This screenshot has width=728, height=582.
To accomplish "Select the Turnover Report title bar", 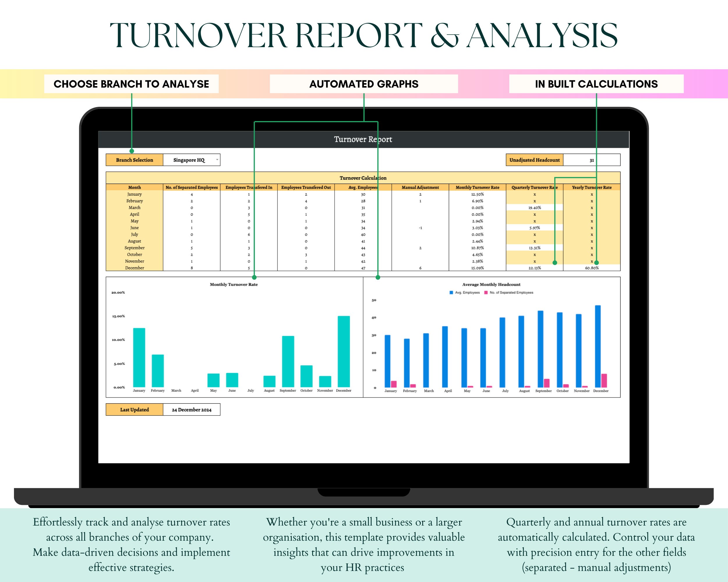I will [363, 139].
